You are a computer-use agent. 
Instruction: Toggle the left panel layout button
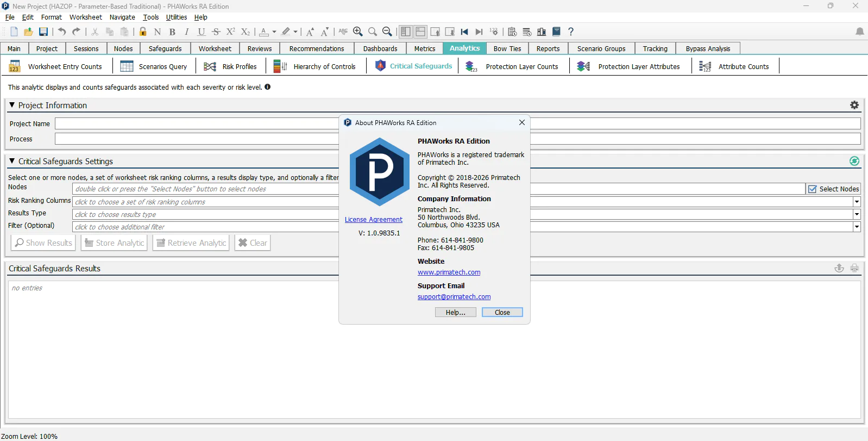pyautogui.click(x=406, y=32)
